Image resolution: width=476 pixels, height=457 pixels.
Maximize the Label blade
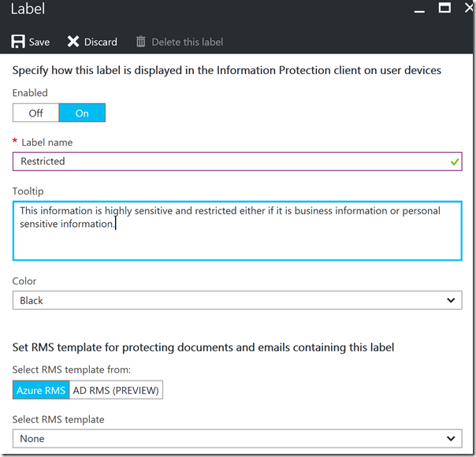point(444,9)
